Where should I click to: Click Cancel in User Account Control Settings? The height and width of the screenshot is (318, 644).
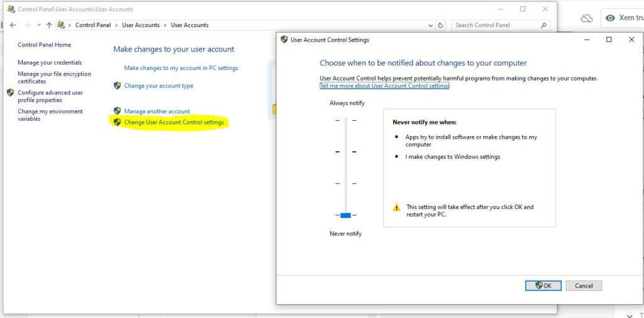584,285
